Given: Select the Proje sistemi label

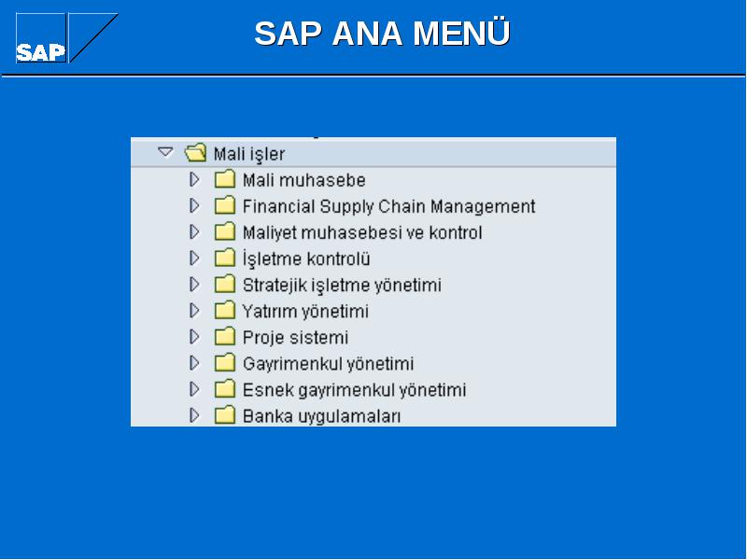Looking at the screenshot, I should (x=295, y=338).
